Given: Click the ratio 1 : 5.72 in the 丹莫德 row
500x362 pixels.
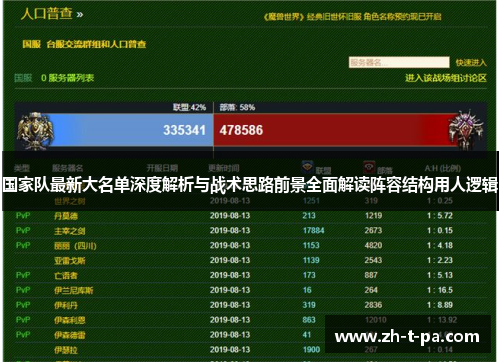Looking at the screenshot, I should tap(440, 216).
